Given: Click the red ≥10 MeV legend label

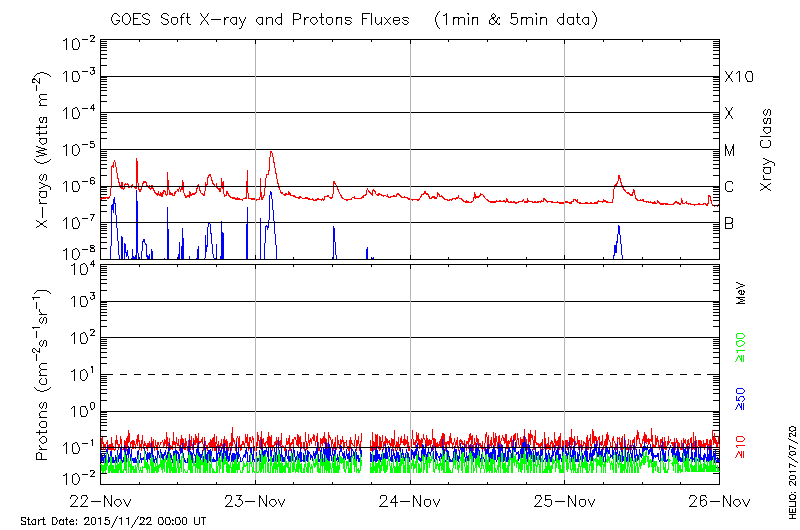Looking at the screenshot, I should (x=741, y=448).
